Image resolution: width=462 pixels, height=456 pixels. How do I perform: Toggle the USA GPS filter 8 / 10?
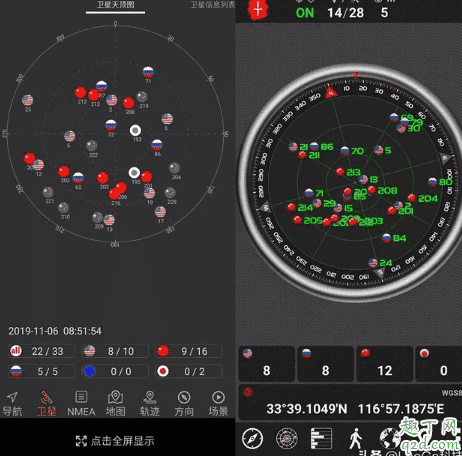115,351
